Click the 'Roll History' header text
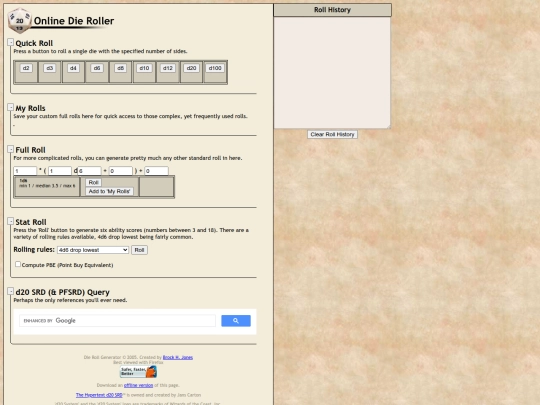This screenshot has height=405, width=540. [332, 10]
